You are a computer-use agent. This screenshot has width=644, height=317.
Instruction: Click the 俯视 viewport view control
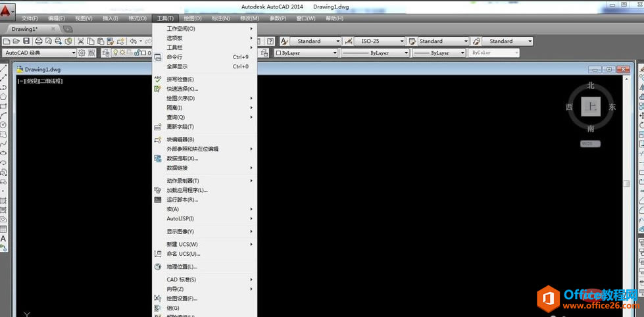point(32,82)
